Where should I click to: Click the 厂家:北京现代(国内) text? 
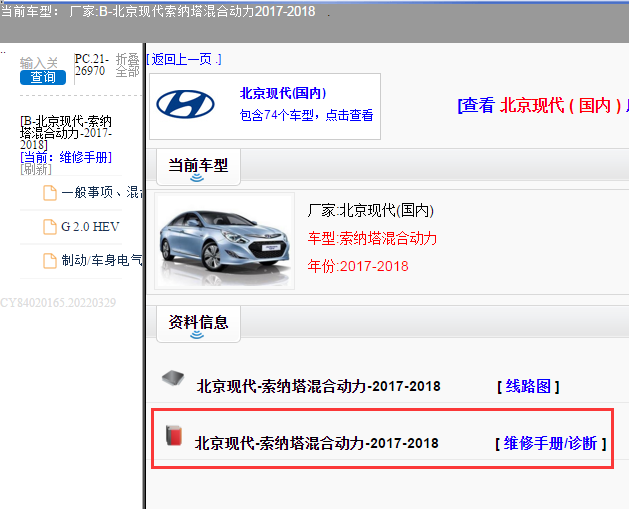coord(371,210)
